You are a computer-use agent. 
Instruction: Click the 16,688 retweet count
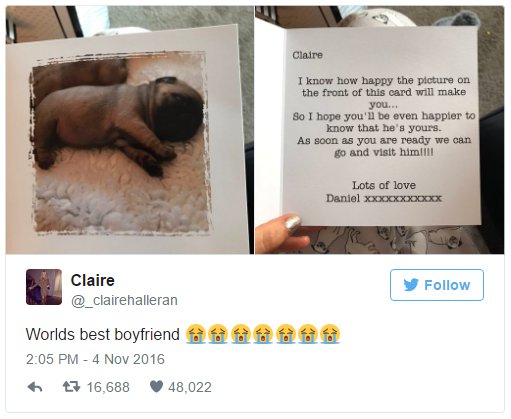pos(108,387)
